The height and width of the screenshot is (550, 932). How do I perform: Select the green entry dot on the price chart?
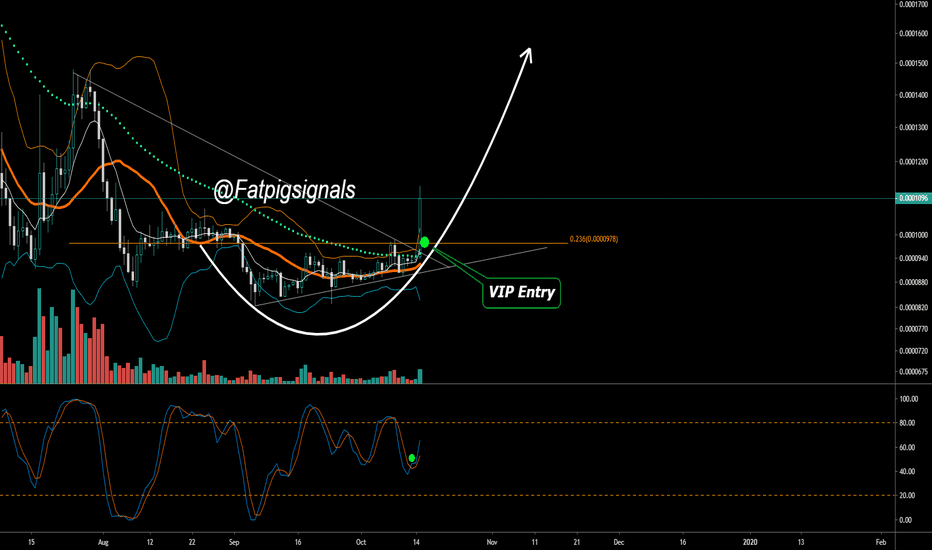click(x=424, y=242)
